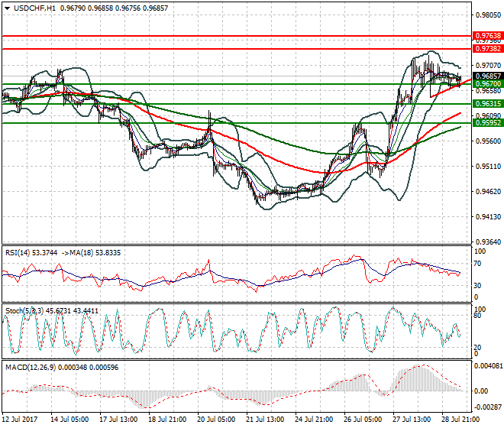Click the RSI(14) indicator label
The image size is (504, 428).
pyautogui.click(x=18, y=253)
